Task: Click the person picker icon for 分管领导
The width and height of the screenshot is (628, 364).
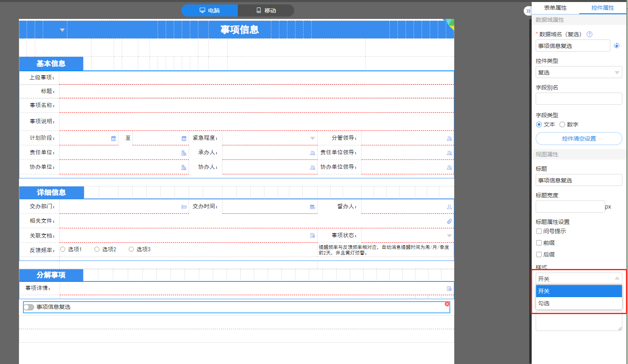Action: (x=449, y=139)
